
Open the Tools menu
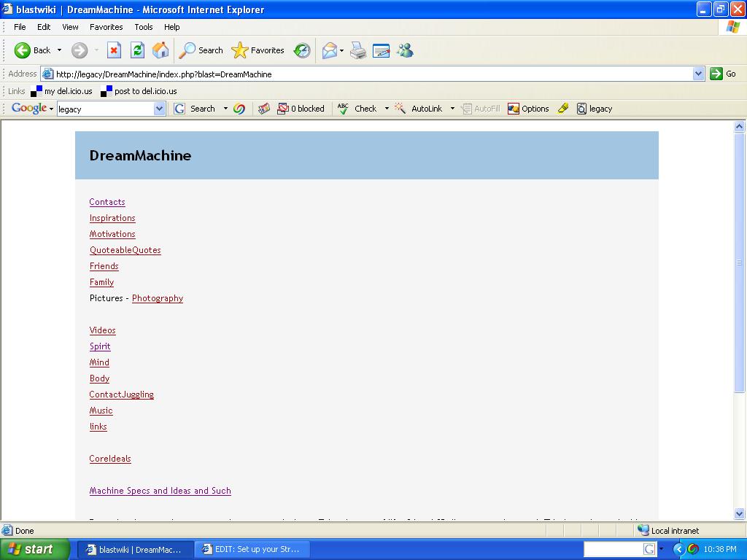click(x=144, y=27)
